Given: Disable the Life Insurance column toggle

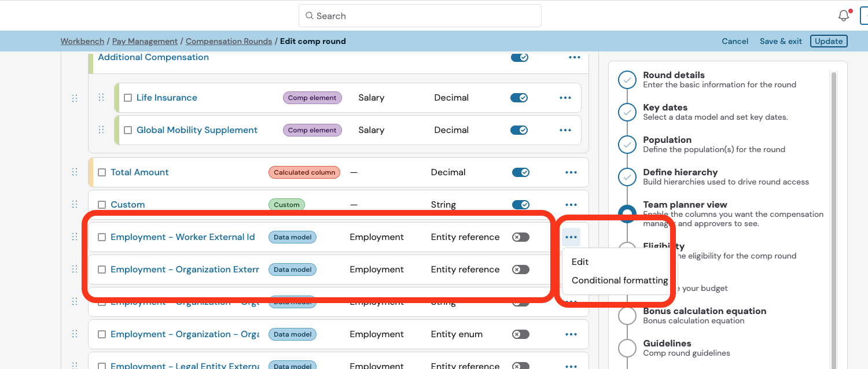Looking at the screenshot, I should pyautogui.click(x=519, y=98).
